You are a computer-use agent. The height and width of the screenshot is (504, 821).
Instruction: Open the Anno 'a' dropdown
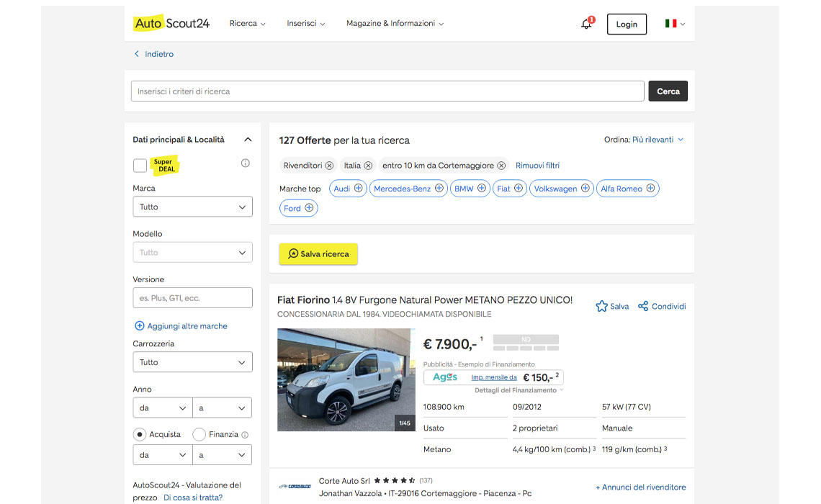pos(222,408)
